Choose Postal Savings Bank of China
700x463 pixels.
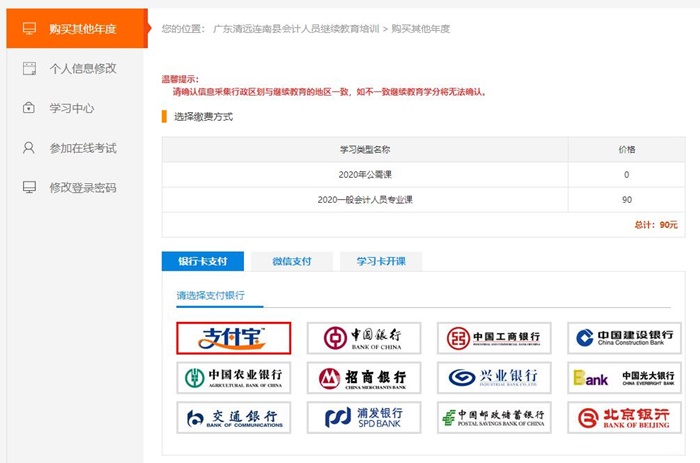pos(494,417)
